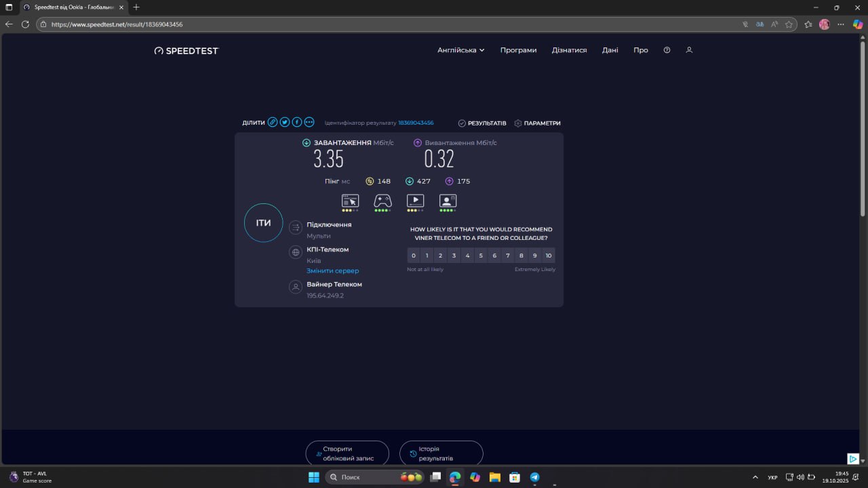The image size is (868, 488).
Task: Open the Програми menu
Action: pyautogui.click(x=519, y=50)
